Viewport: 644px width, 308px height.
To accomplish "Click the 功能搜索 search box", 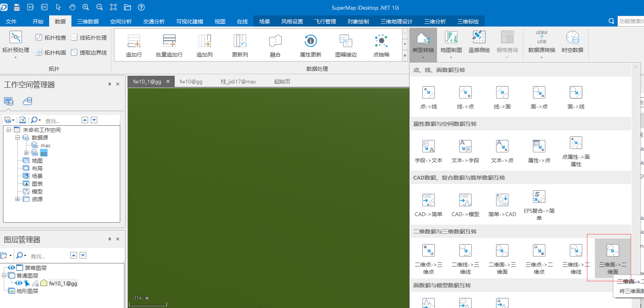I will click(x=631, y=21).
